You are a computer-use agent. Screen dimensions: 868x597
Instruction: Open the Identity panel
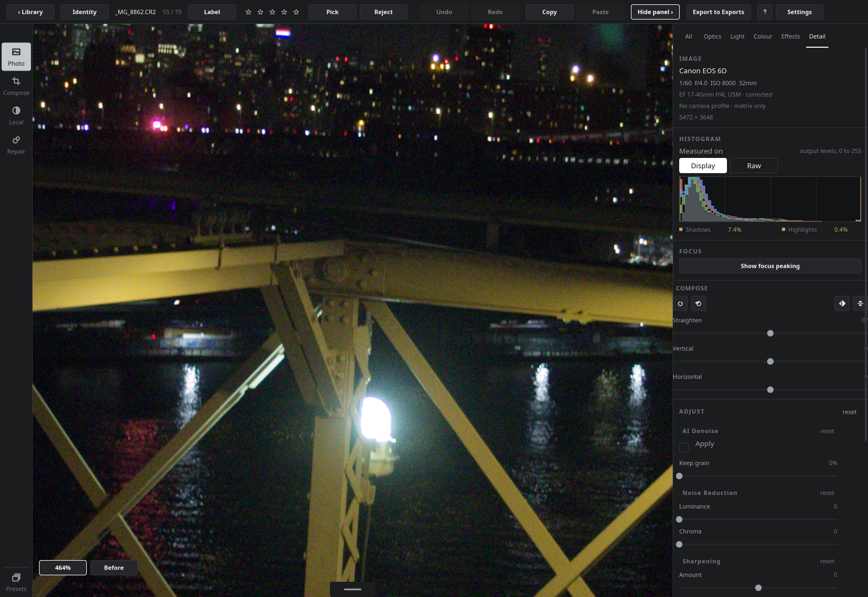pos(85,12)
